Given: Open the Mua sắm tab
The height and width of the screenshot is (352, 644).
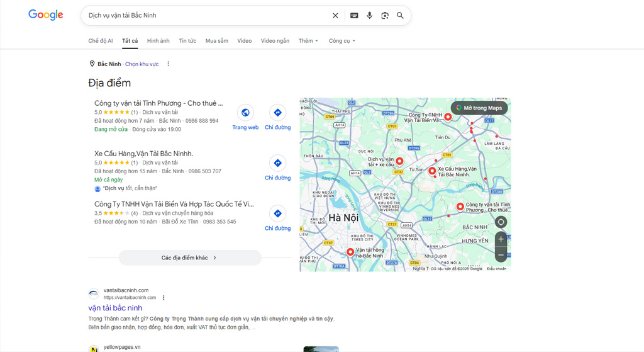Looking at the screenshot, I should click(217, 41).
